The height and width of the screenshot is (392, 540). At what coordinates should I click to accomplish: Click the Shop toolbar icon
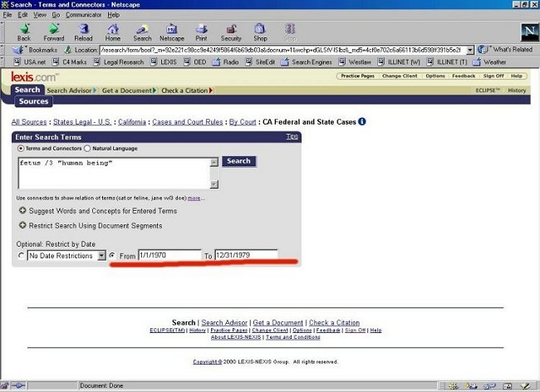click(x=260, y=32)
